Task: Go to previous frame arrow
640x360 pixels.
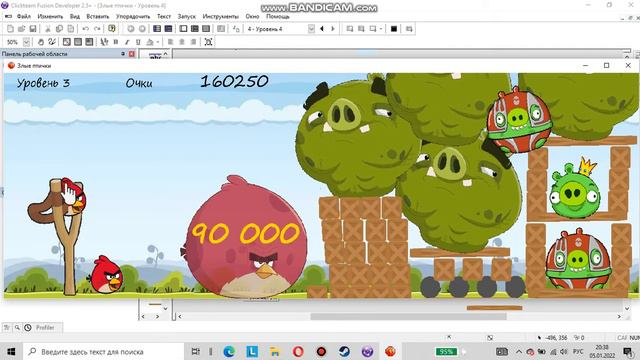Action: coord(322,29)
